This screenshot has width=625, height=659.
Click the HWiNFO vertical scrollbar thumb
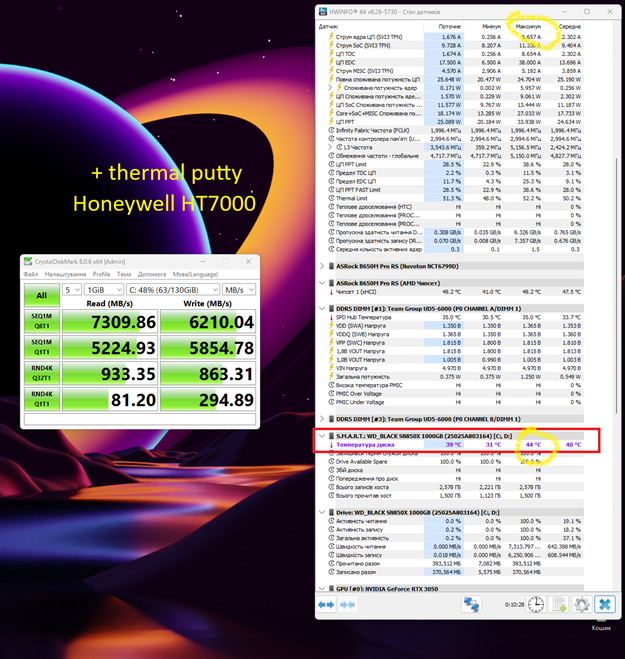[x=617, y=286]
